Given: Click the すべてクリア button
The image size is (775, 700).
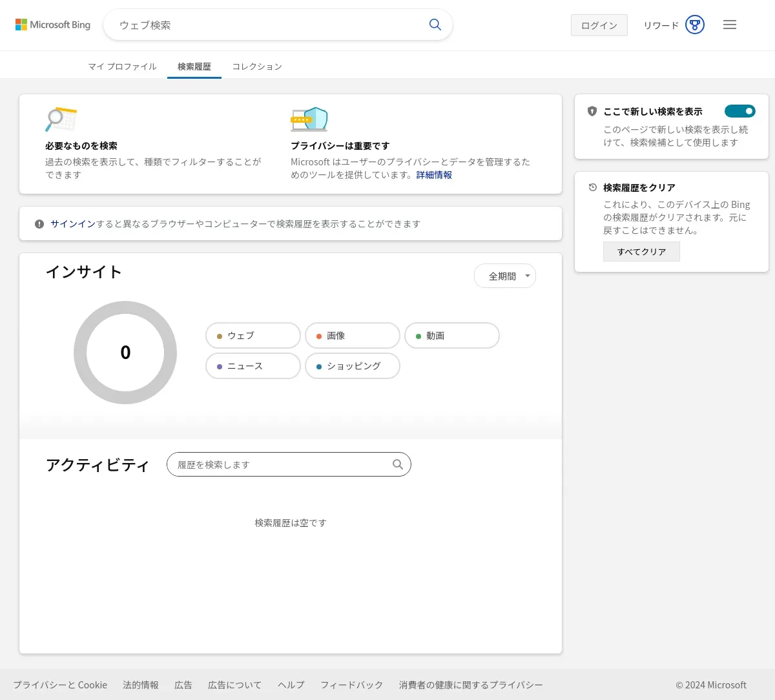Looking at the screenshot, I should [641, 252].
